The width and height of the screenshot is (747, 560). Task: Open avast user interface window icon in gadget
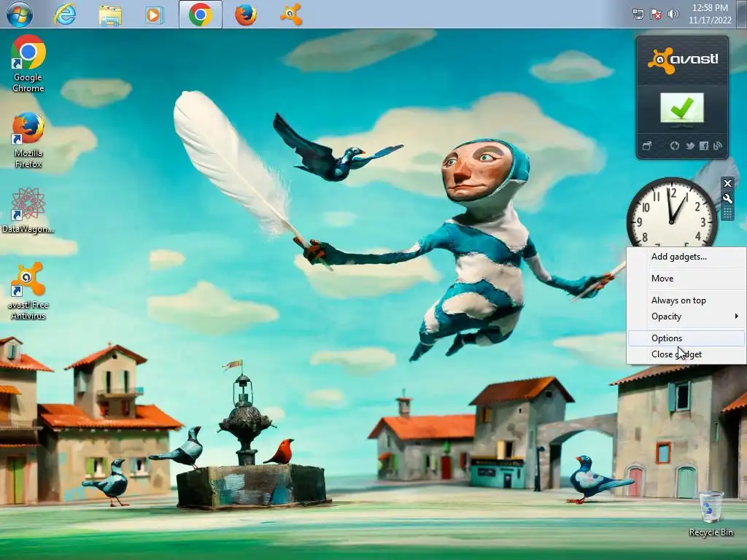647,146
